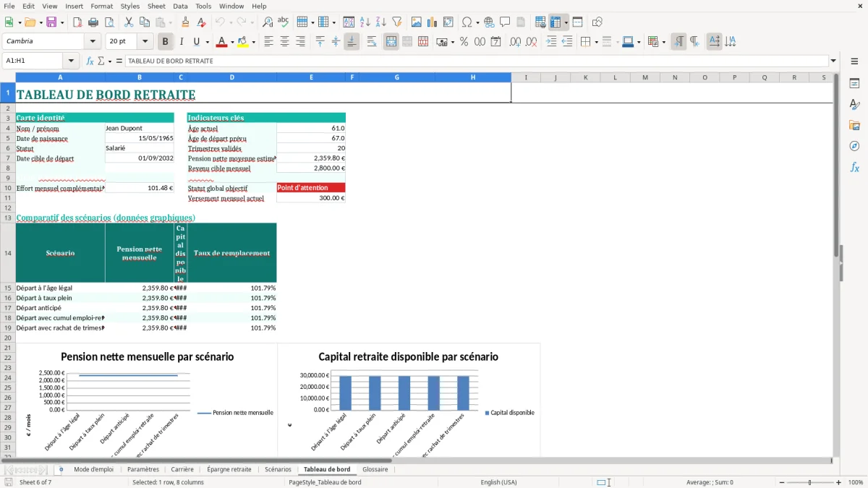Insert a hyperlink using globe icon
Screen dimensions: 868x488
(489, 22)
